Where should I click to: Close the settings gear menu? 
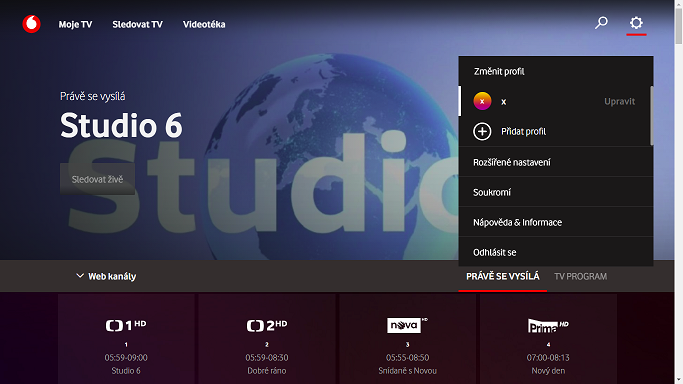(x=636, y=23)
